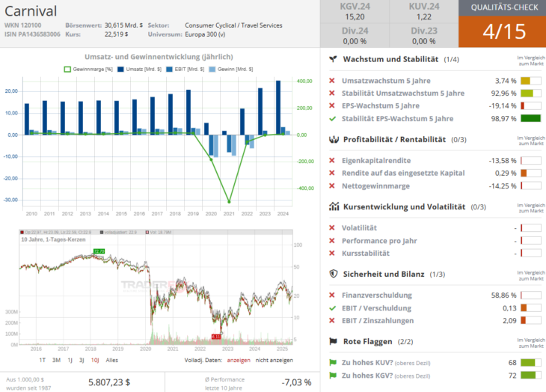Click the green check beside Stabilität EPS-Wachstum
Screen dimensions: 546x392
[332, 119]
